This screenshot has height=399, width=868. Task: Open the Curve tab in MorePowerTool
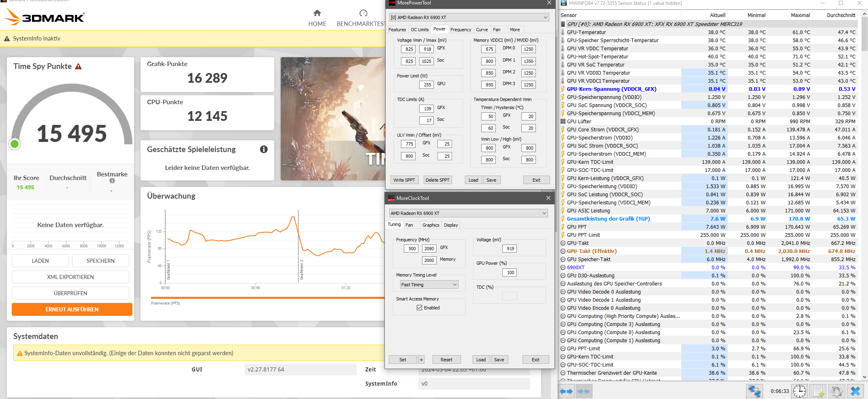tap(482, 30)
